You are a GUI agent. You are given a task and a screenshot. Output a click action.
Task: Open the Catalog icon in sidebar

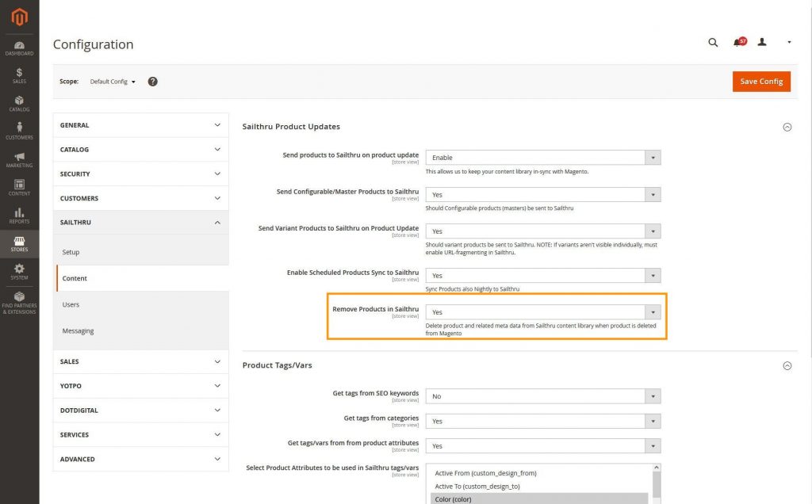pyautogui.click(x=19, y=104)
